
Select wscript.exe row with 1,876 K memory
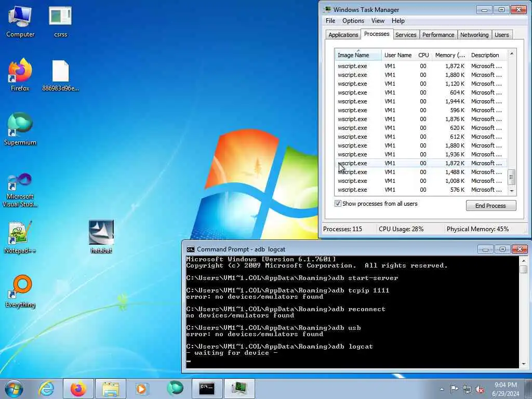(x=421, y=119)
